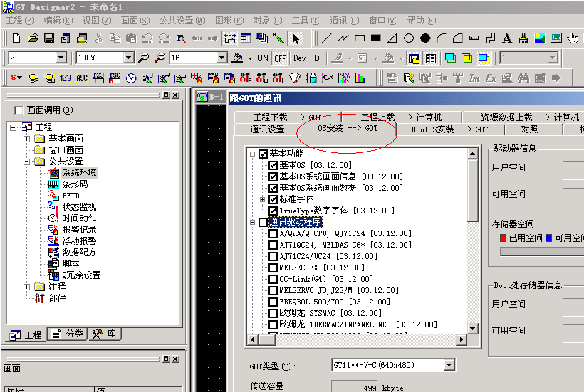The width and height of the screenshot is (584, 392).
Task: Select the arrow pointer selection tool
Action: [296, 38]
